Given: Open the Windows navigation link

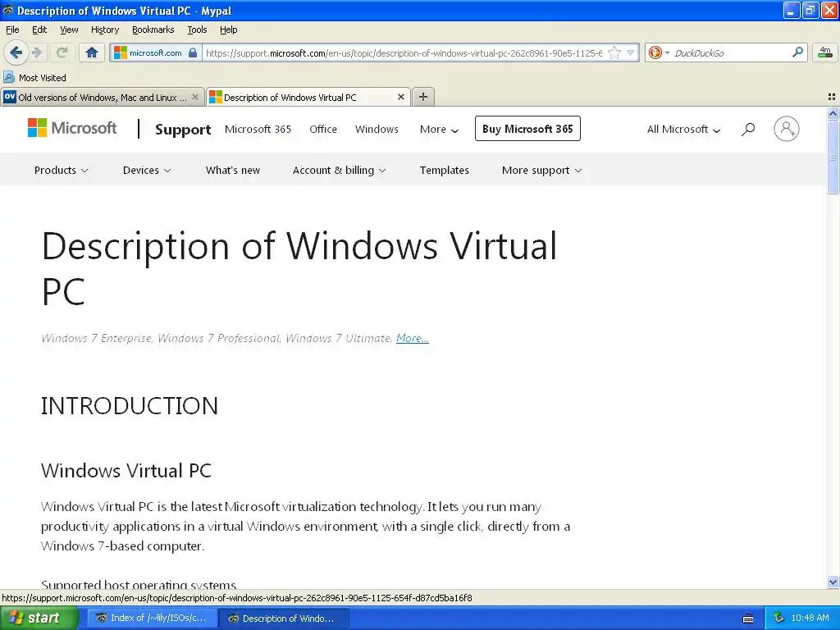Looking at the screenshot, I should [377, 129].
